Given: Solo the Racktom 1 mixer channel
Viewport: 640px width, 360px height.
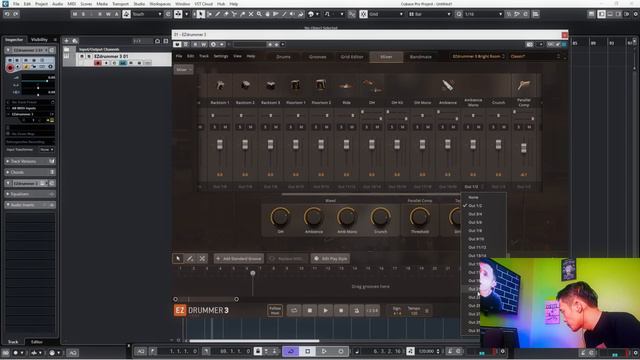Looking at the screenshot, I should [215, 127].
